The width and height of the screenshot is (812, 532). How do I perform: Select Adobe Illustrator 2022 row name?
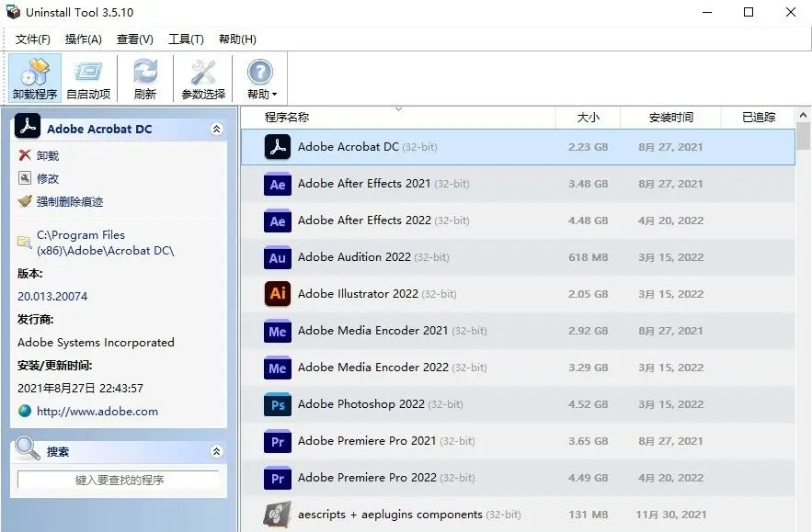pyautogui.click(x=358, y=294)
